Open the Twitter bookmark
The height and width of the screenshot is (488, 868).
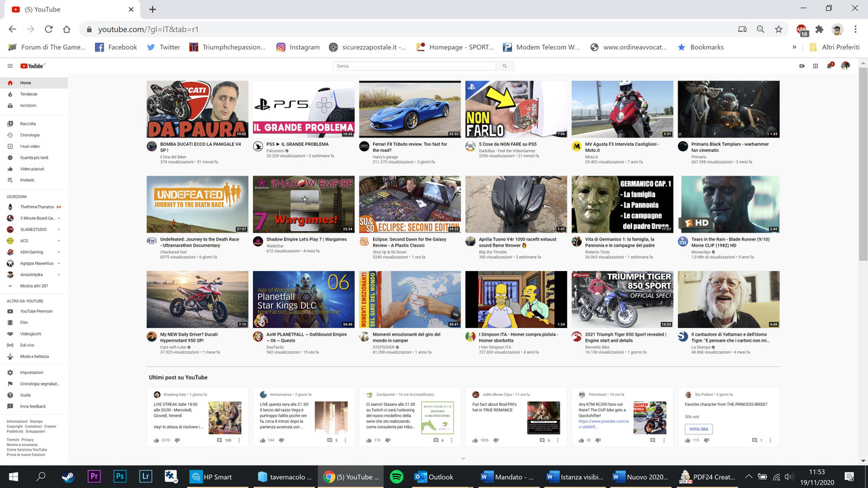click(x=163, y=47)
